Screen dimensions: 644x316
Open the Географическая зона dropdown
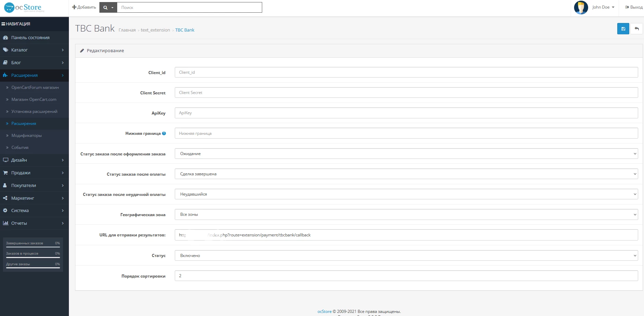[x=406, y=214]
